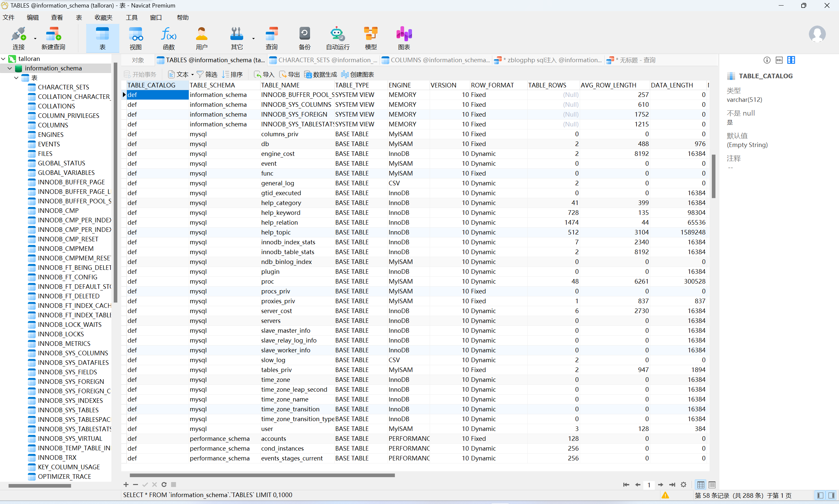Click the refresh icon below the grid
Image resolution: width=839 pixels, height=504 pixels.
(164, 485)
